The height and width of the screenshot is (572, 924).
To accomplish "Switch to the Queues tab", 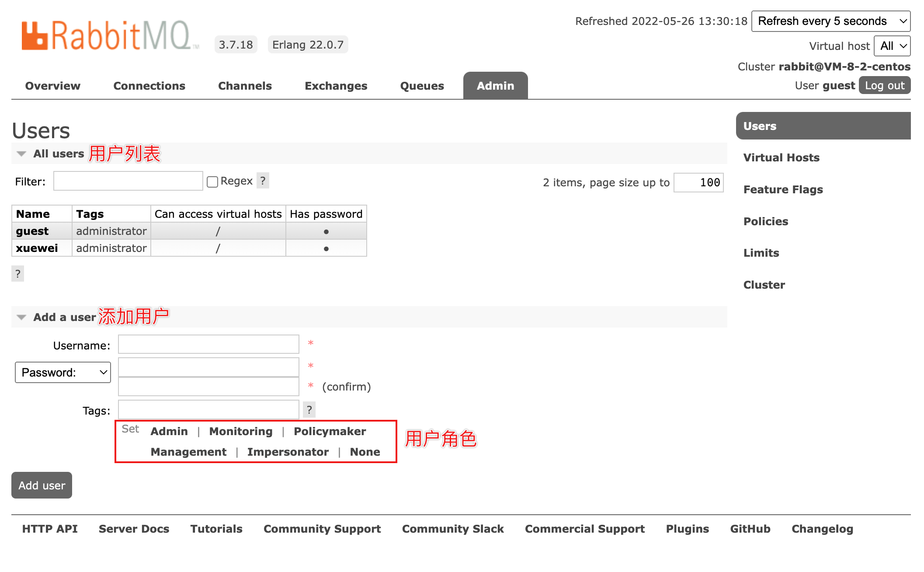I will coord(421,86).
